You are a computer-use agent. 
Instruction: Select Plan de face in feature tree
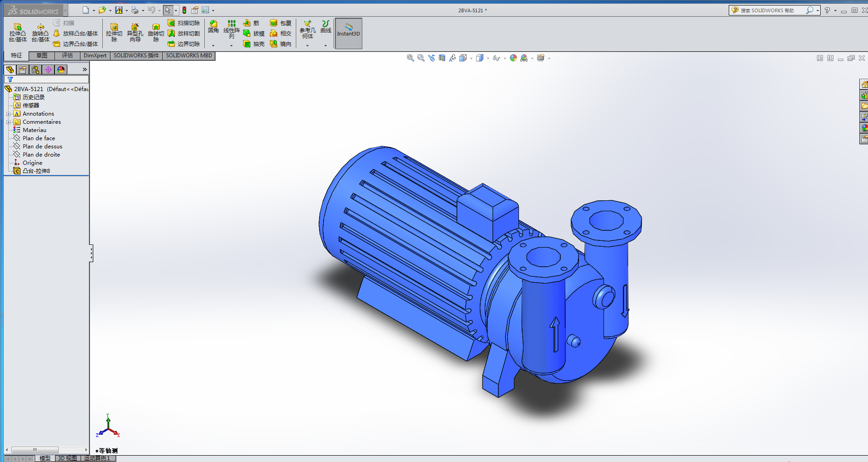pos(39,138)
